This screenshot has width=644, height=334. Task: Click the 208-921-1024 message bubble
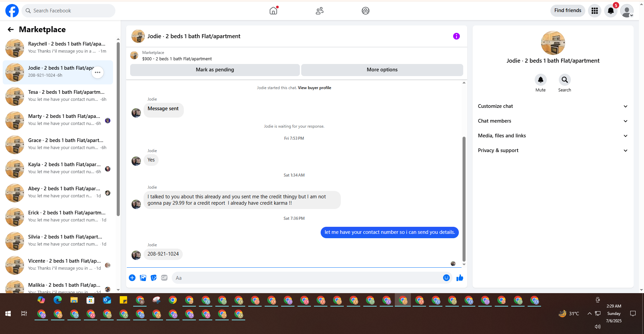click(163, 254)
